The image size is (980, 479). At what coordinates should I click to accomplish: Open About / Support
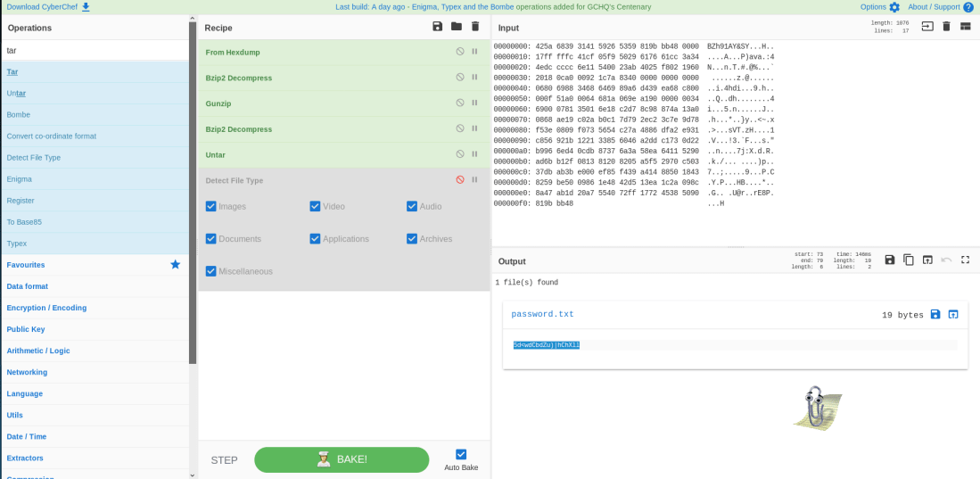940,7
